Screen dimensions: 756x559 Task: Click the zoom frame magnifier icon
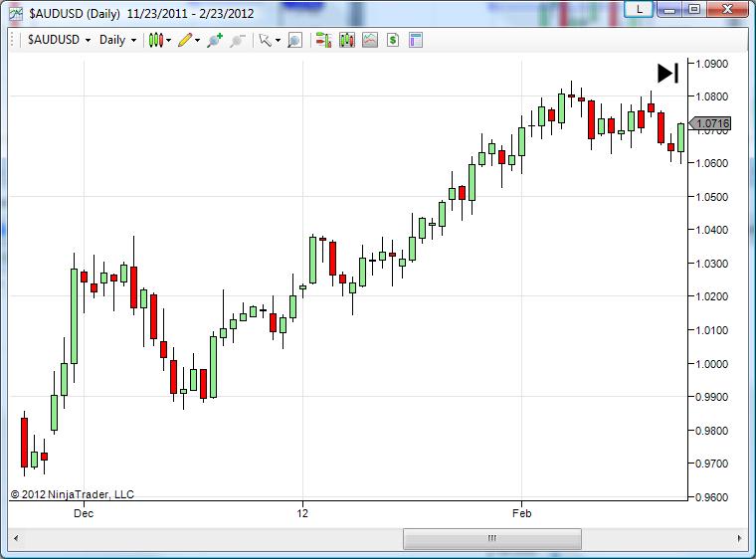point(294,41)
